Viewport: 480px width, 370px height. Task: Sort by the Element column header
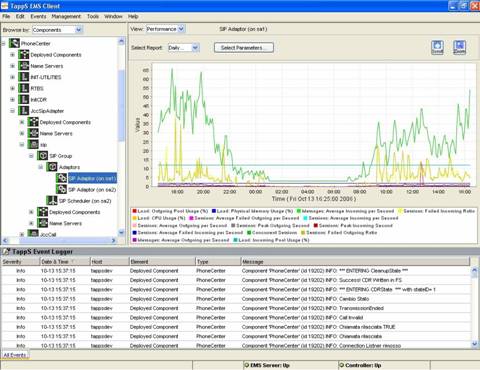162,262
